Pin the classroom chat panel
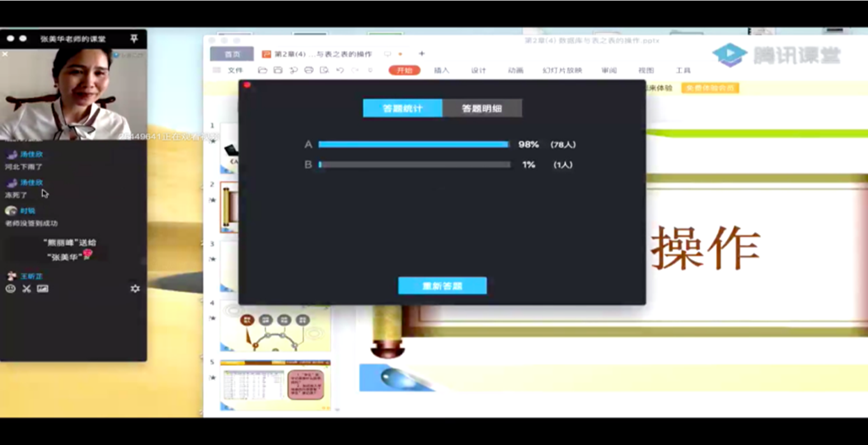The image size is (868, 445). click(x=134, y=39)
